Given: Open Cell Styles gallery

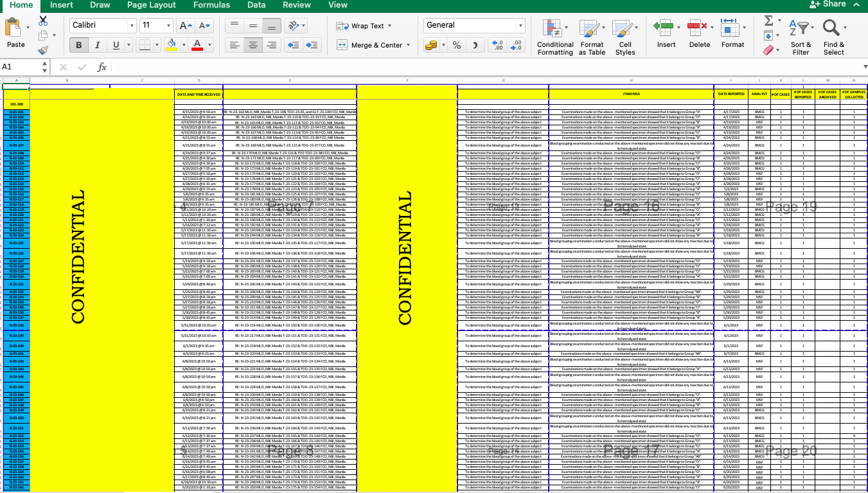Looking at the screenshot, I should [624, 37].
